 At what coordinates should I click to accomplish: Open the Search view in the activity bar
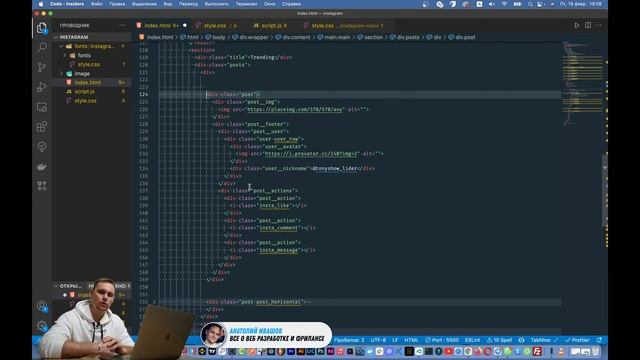coord(42,47)
